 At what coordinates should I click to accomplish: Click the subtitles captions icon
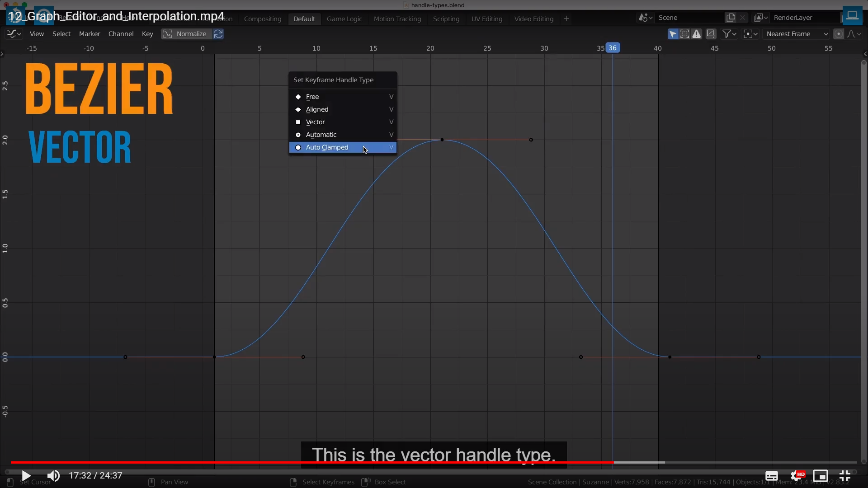click(x=771, y=476)
